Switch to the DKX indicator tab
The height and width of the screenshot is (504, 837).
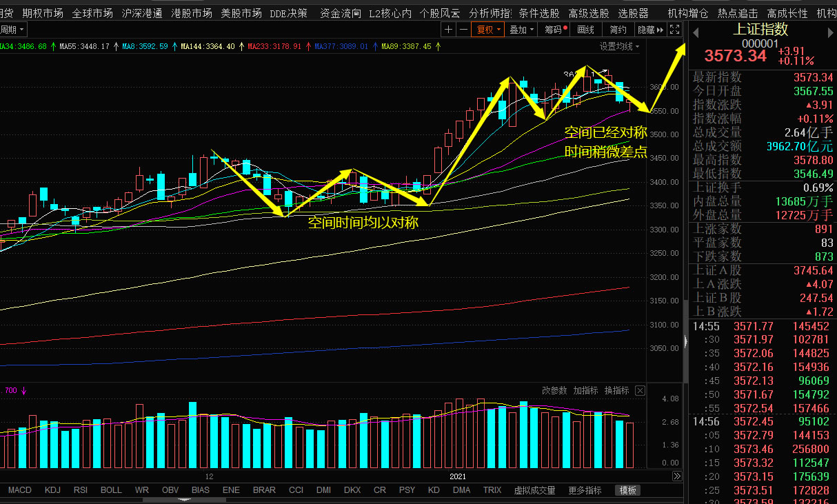pos(352,490)
